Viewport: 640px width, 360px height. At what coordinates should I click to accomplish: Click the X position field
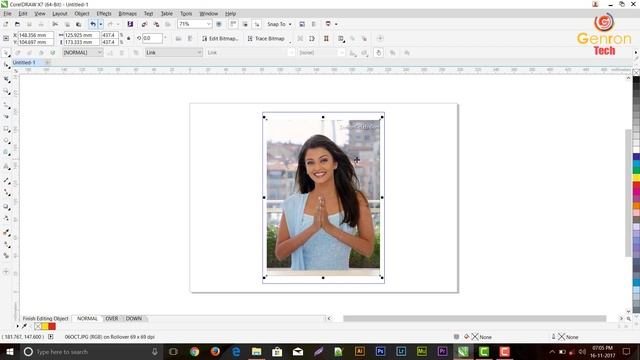coord(36,35)
